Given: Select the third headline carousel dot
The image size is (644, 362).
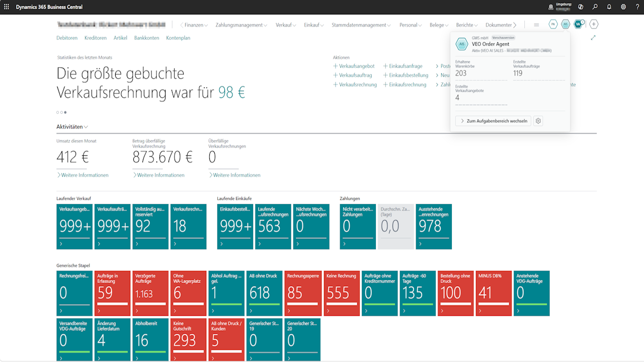Looking at the screenshot, I should (65, 113).
